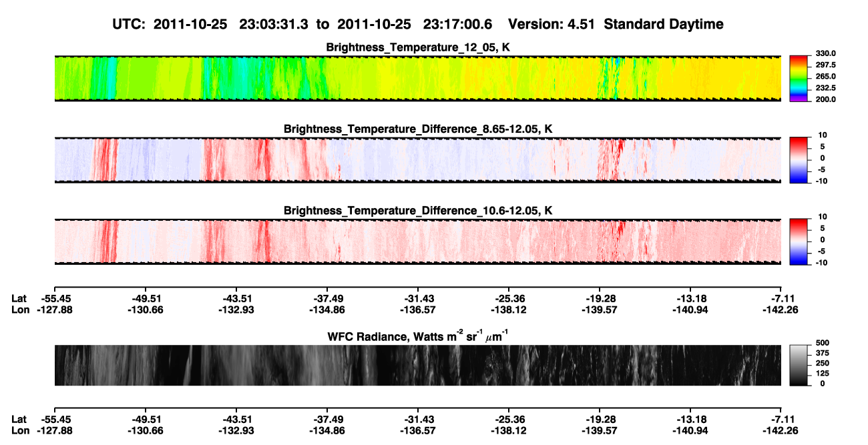Click the '330.0' colorbar tick label
This screenshot has width=868, height=445.
[x=824, y=54]
